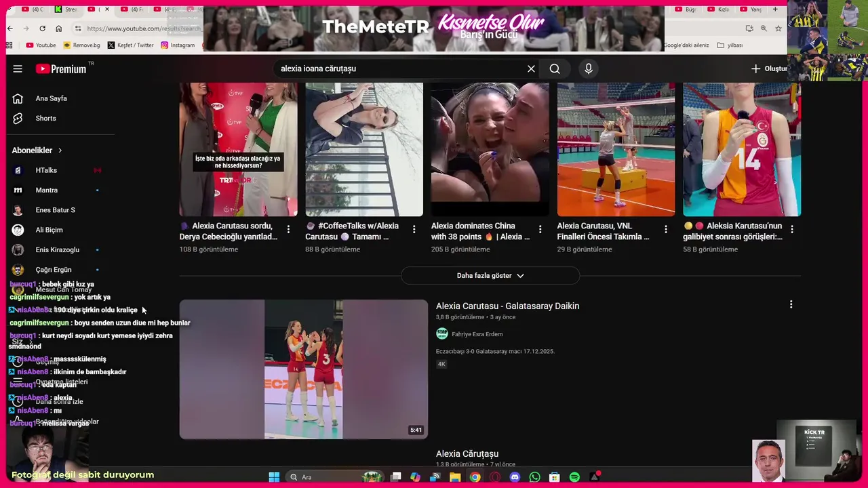The height and width of the screenshot is (488, 868).
Task: Close the active YouTube tab
Action: click(107, 9)
